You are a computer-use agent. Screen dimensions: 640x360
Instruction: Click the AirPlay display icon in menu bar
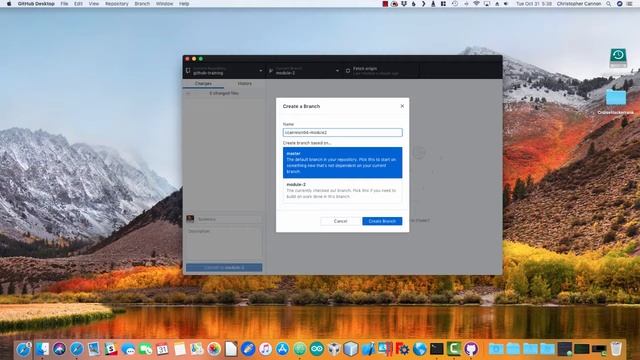487,4
